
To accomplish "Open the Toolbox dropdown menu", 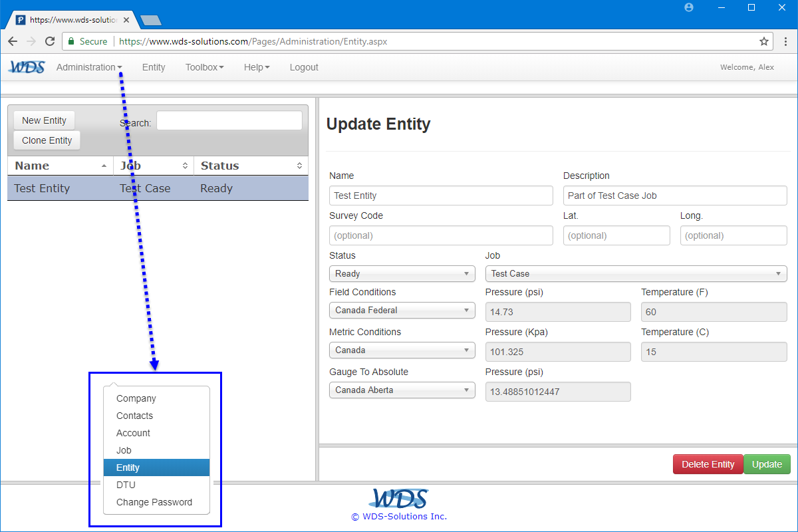I will [x=204, y=67].
